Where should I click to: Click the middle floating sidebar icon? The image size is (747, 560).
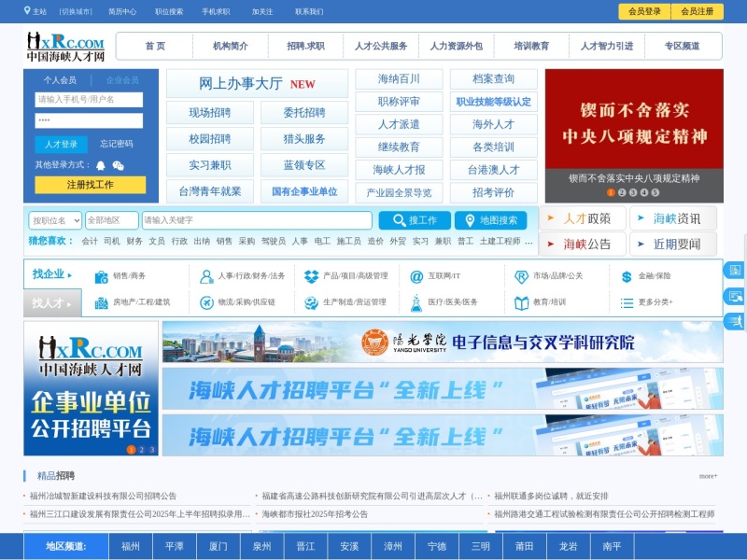[x=734, y=296]
